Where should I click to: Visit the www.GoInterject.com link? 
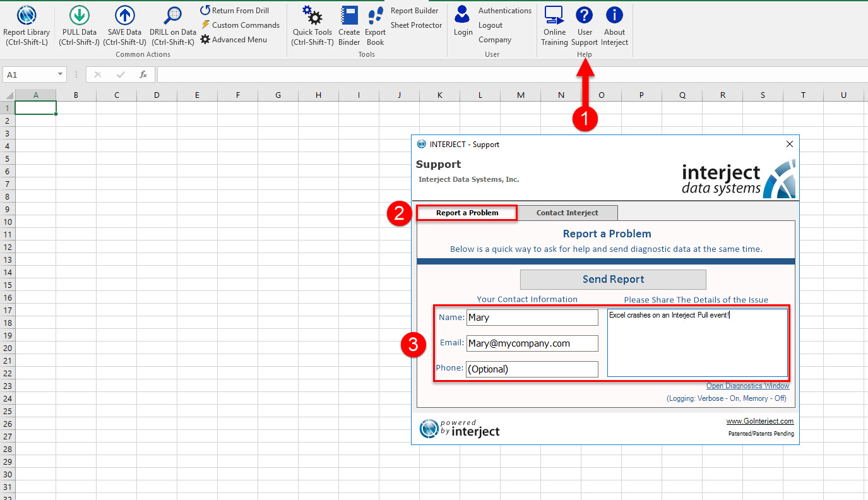(760, 421)
